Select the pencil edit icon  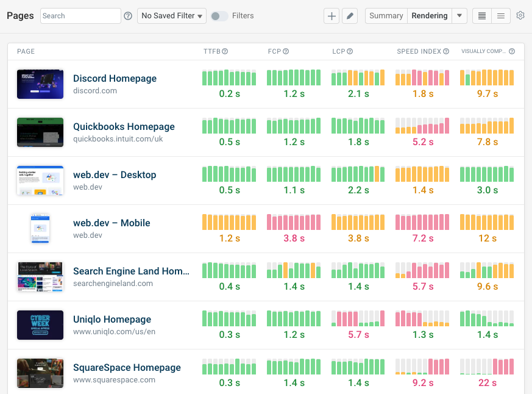pos(349,16)
